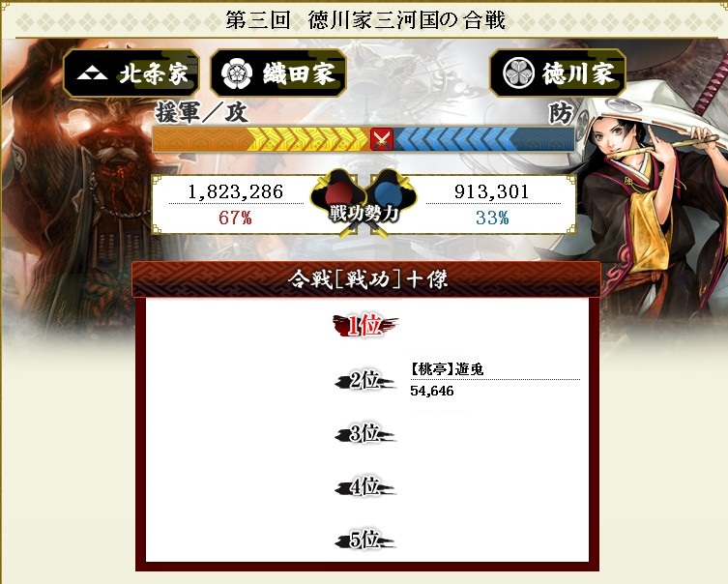Click the 合戦[戦功]十傑 ranking header
Image resolution: width=728 pixels, height=584 pixels.
click(366, 279)
